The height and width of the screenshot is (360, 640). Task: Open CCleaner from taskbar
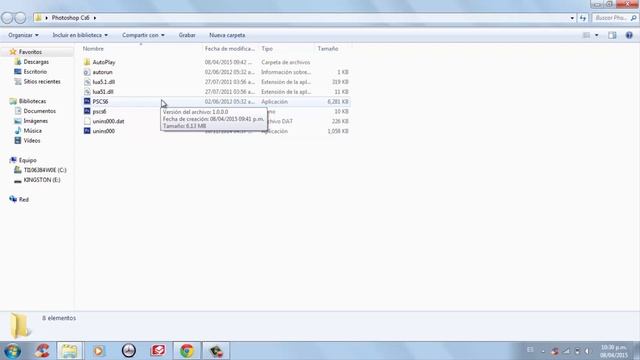click(42, 351)
